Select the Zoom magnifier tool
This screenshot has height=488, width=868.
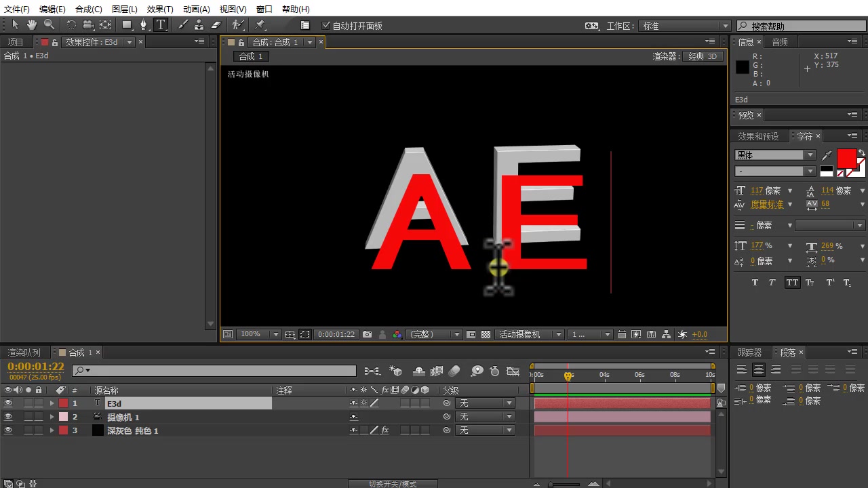[x=49, y=25]
